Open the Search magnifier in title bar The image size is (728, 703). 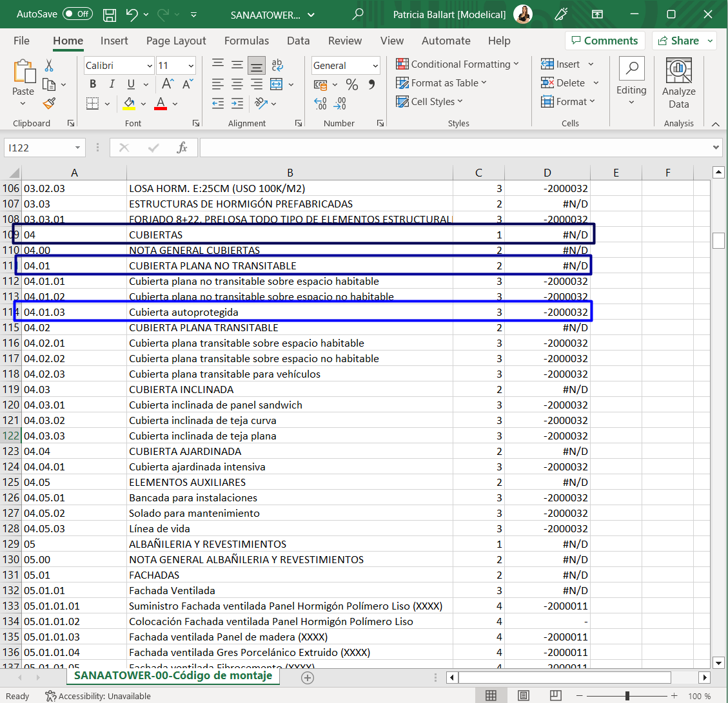[x=357, y=14]
